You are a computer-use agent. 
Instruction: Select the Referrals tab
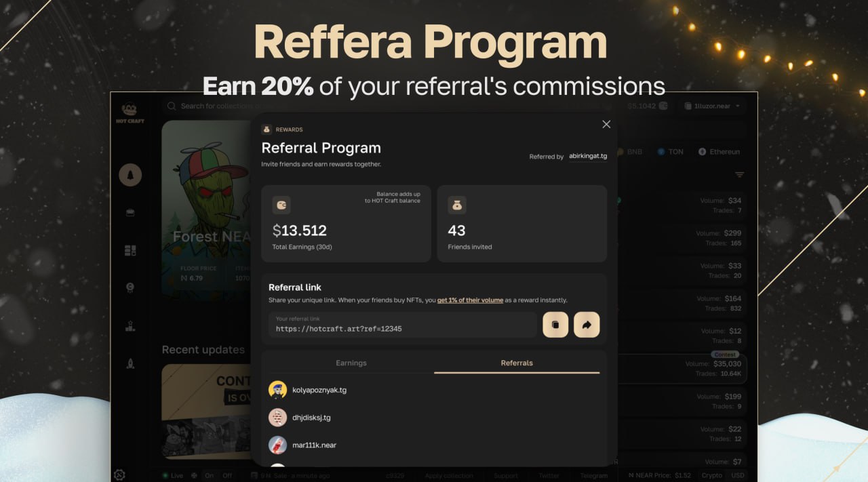[517, 363]
